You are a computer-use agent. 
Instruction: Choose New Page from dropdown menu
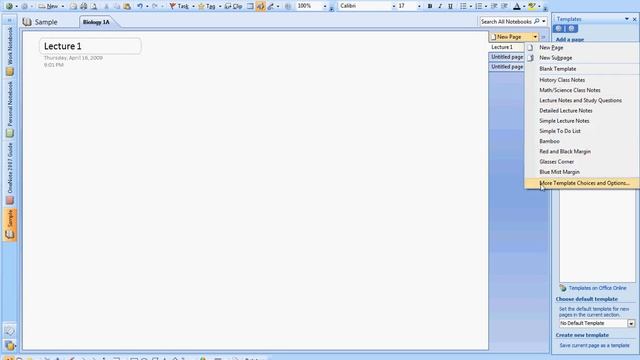tap(582, 48)
